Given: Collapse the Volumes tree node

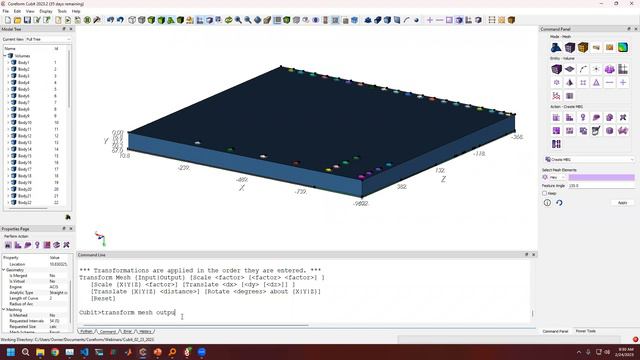Looking at the screenshot, I should click(x=5, y=56).
